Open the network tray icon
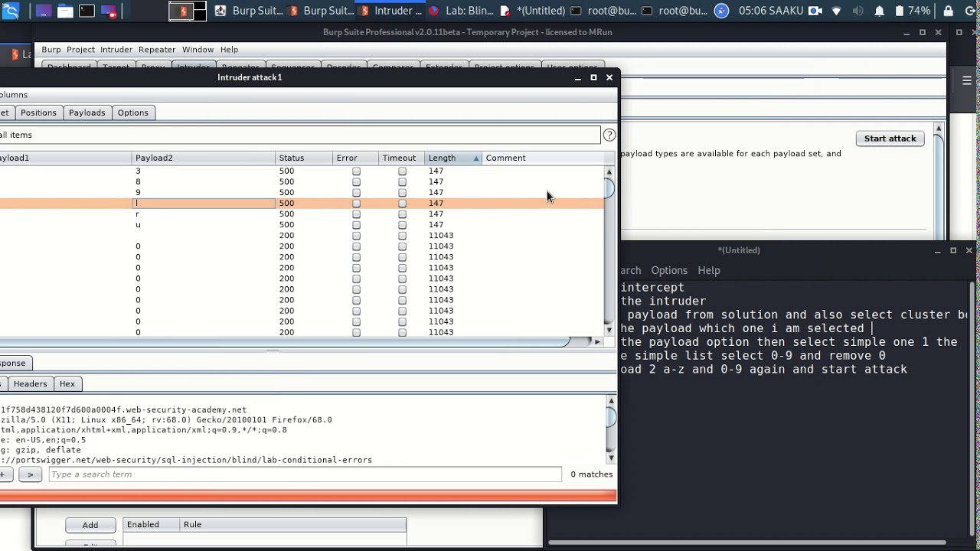 [836, 11]
